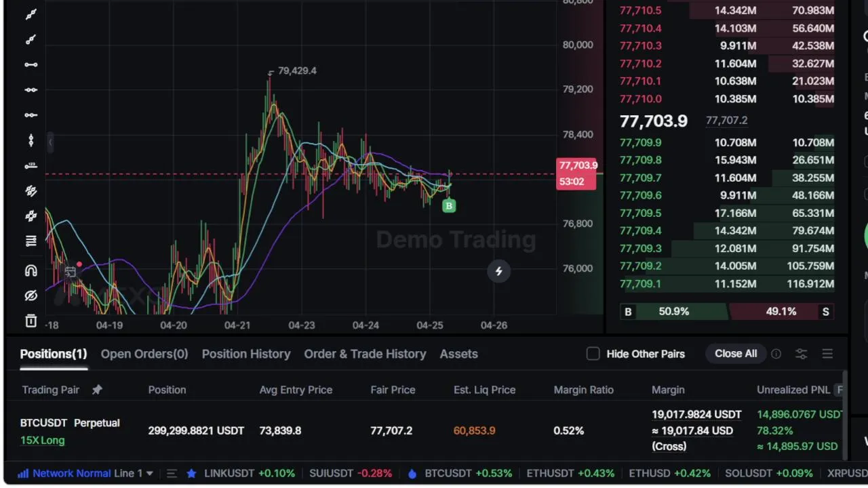Screen dimensions: 868x488
Task: Click the bid price 77,709.9 in the order book
Action: 640,142
